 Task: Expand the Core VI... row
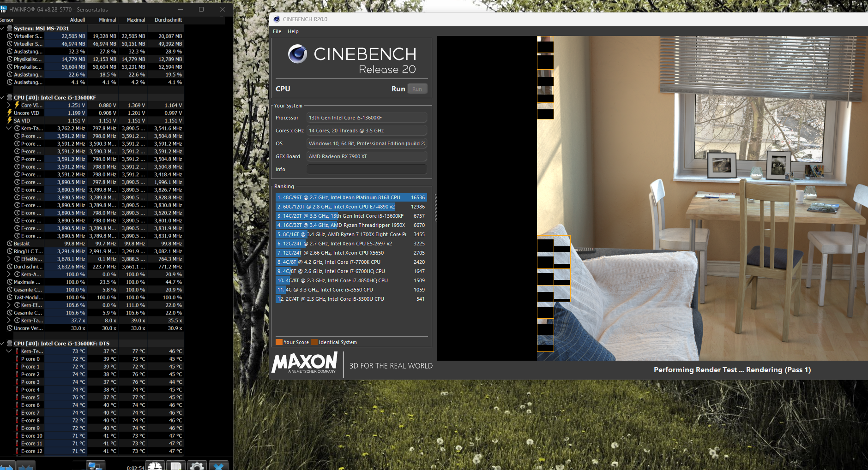coord(9,105)
